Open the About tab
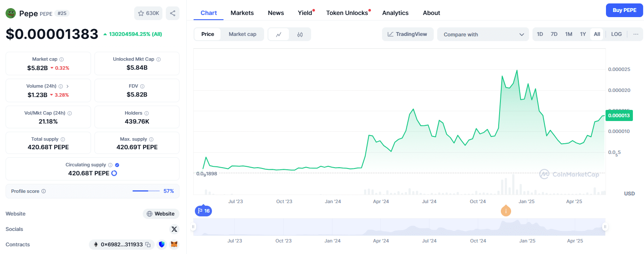Image resolution: width=644 pixels, height=254 pixels. pos(432,13)
